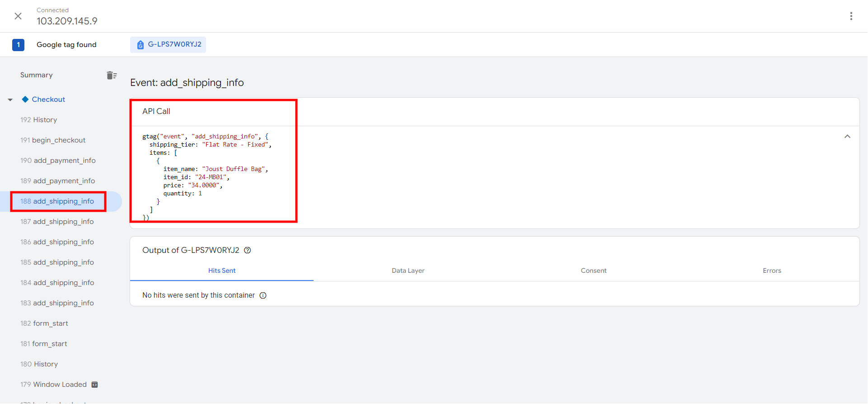This screenshot has width=868, height=404.
Task: Switch to the Data Layer tab
Action: point(408,271)
